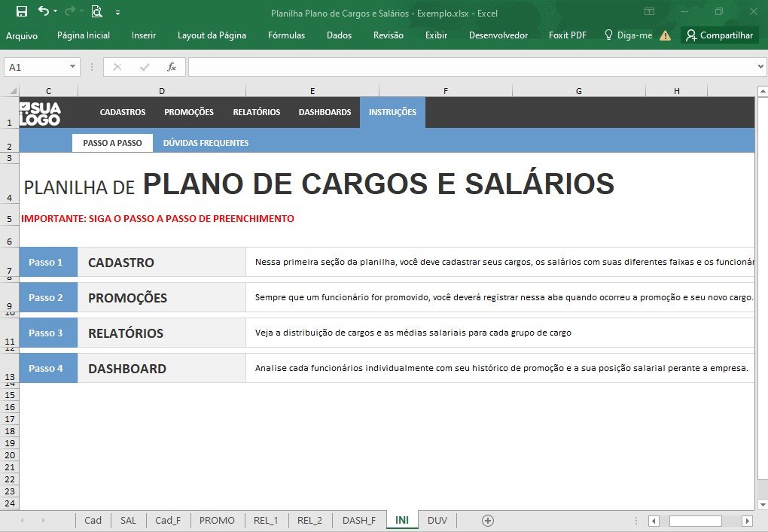Image resolution: width=768 pixels, height=532 pixels.
Task: Click the Save icon in quick access toolbar
Action: point(22,11)
